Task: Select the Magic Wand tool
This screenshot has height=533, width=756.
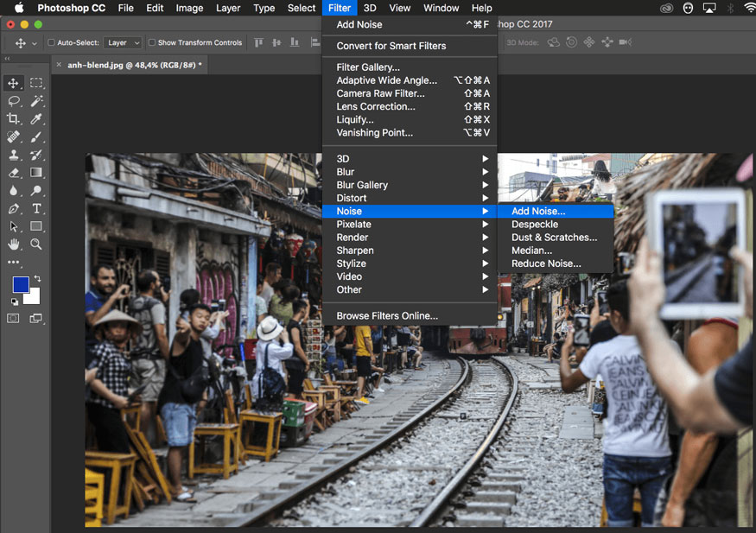Action: coord(36,101)
